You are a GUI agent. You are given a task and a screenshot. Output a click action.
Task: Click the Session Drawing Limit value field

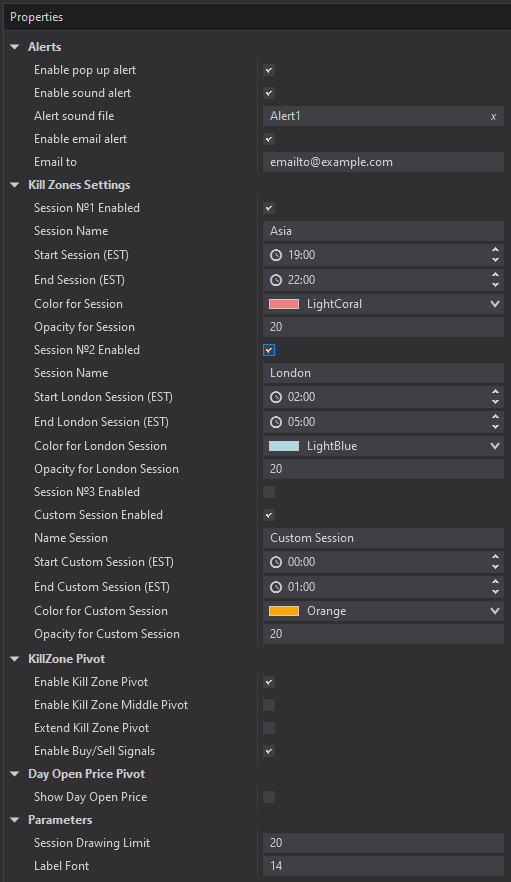click(383, 843)
